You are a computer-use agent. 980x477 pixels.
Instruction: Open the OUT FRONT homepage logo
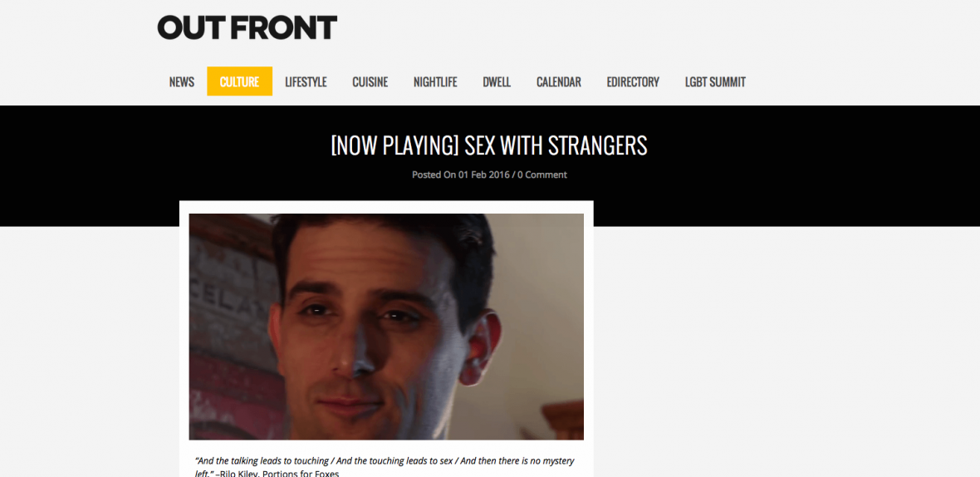pos(247,27)
